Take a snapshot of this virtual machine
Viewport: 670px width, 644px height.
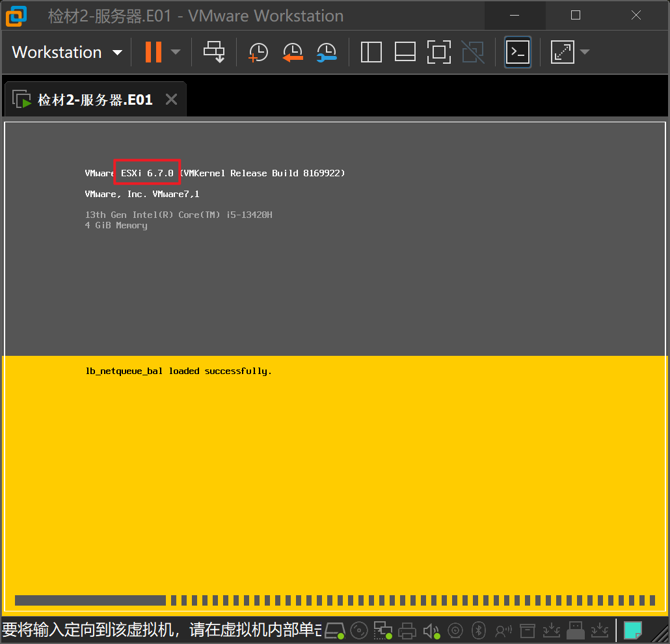pos(258,53)
